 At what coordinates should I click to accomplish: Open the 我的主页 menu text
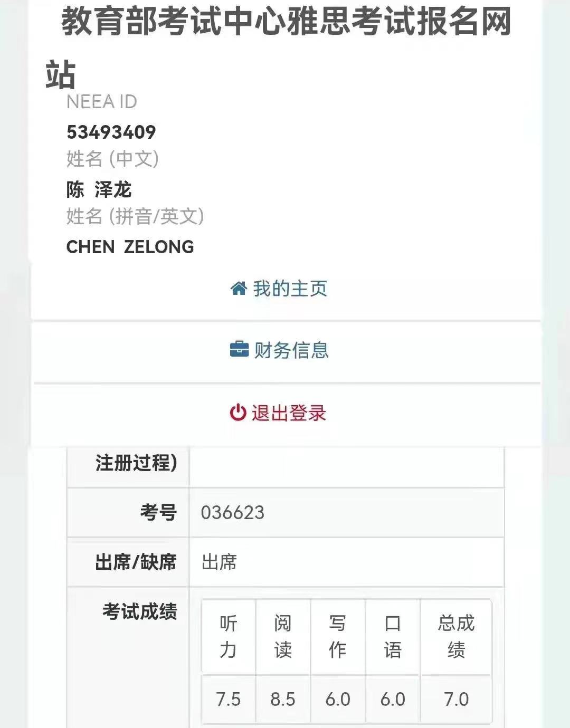click(x=290, y=289)
